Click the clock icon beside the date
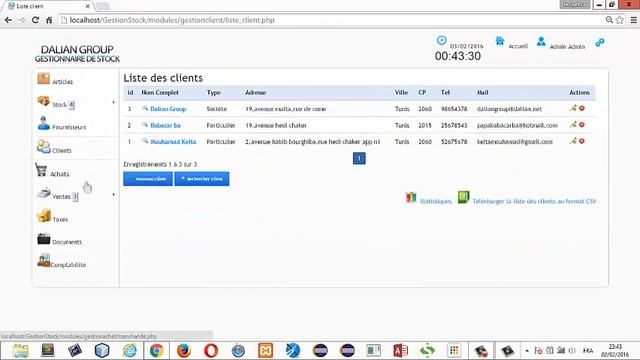Screen dimensions: 640x360 click(x=441, y=40)
